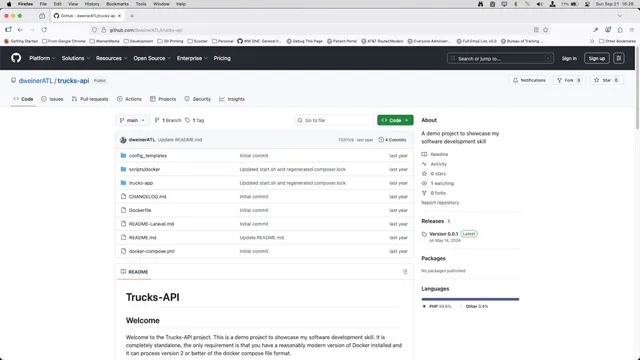Open the reader view icon in the address bar
This screenshot has height=360, width=640.
point(536,30)
